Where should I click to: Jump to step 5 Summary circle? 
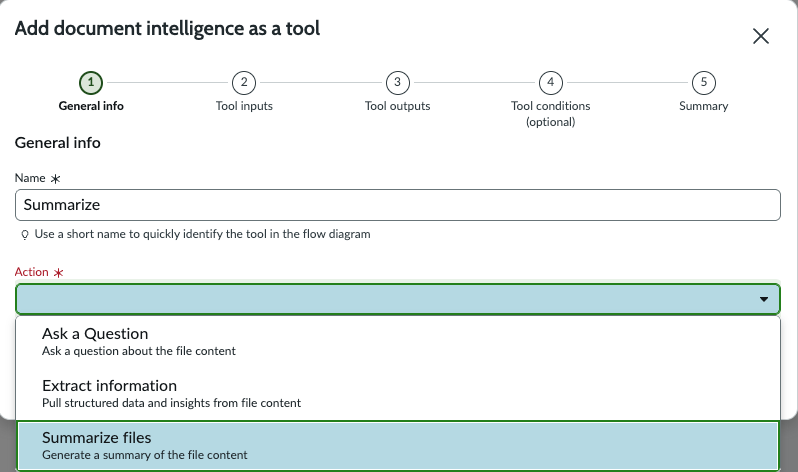tap(704, 82)
